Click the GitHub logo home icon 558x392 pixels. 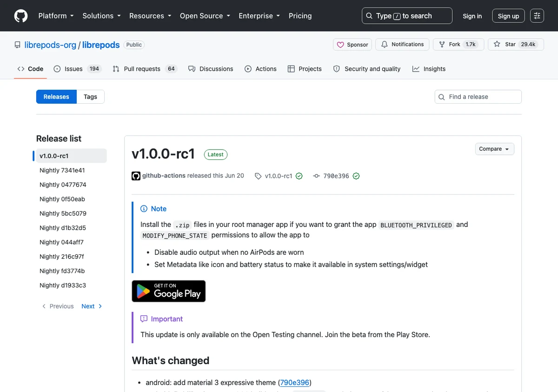click(x=21, y=16)
